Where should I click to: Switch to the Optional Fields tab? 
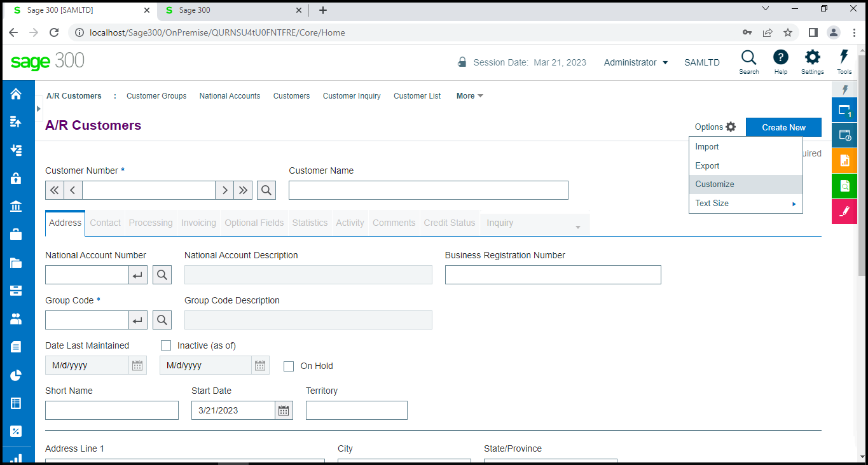pyautogui.click(x=254, y=223)
